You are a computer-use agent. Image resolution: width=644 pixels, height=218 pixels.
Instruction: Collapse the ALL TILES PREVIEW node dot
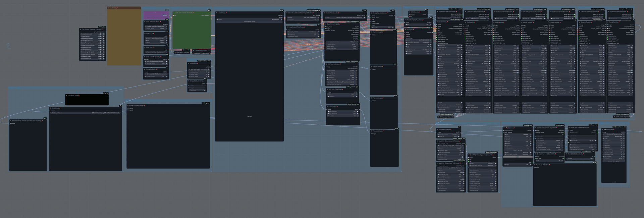click(535, 165)
